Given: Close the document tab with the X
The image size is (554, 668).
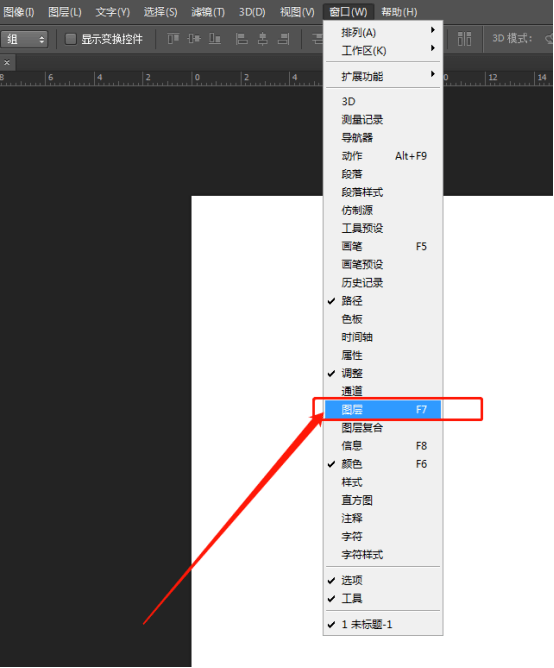Looking at the screenshot, I should 7,63.
